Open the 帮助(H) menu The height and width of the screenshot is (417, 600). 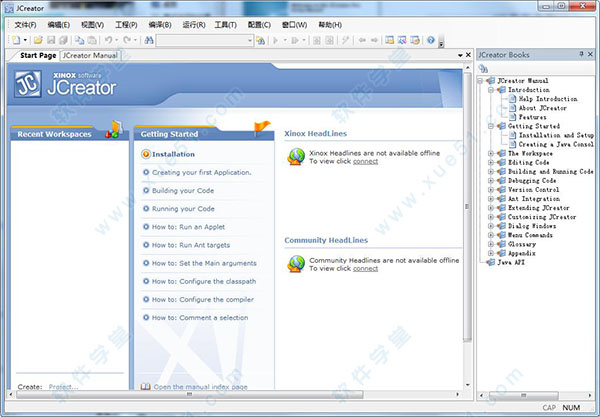coord(330,25)
